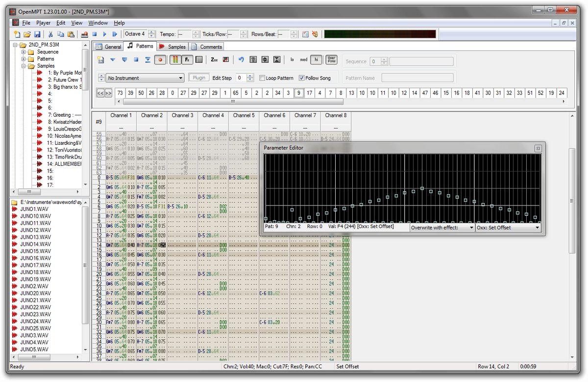The height and width of the screenshot is (382, 588).
Task: Uncheck the Follow Song checkbox
Action: pyautogui.click(x=302, y=78)
